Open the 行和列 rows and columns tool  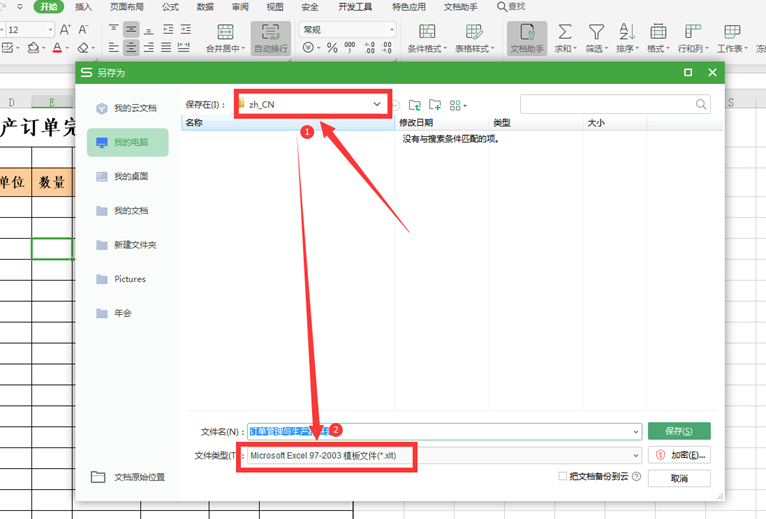(x=693, y=38)
